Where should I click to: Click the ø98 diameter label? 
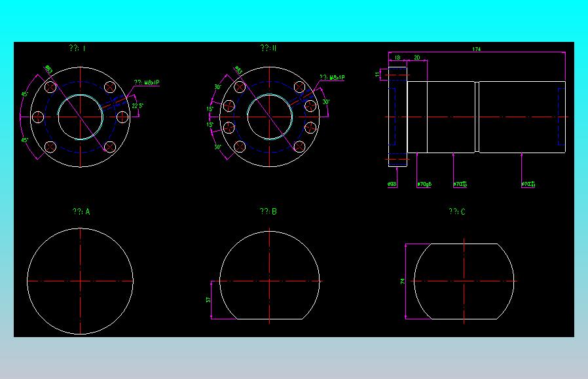392,184
